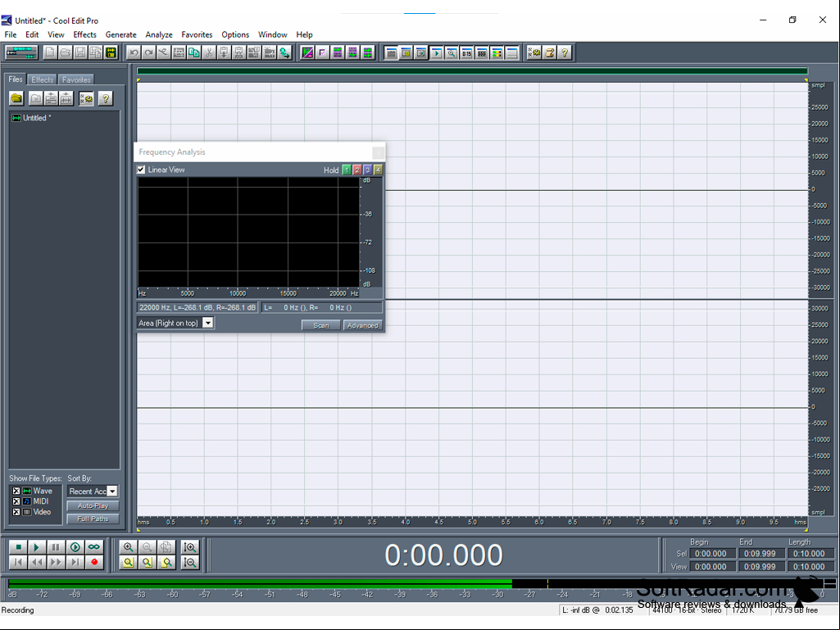Viewport: 840px width, 630px height.
Task: Click the red Record button
Action: tap(94, 562)
